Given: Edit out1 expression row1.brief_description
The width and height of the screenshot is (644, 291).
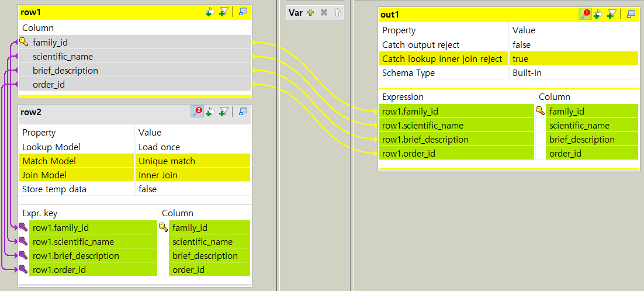Looking at the screenshot, I should click(x=456, y=139).
